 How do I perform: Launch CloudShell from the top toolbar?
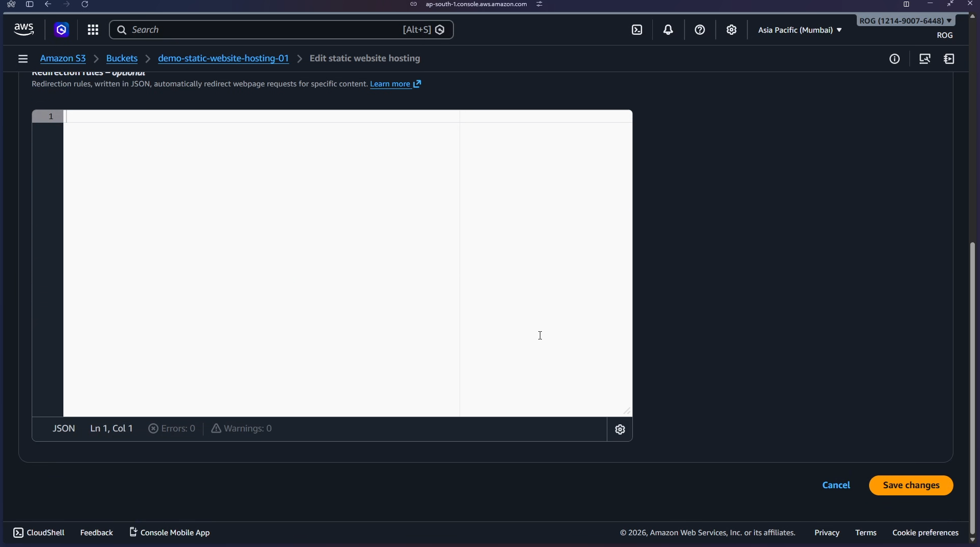coord(637,30)
